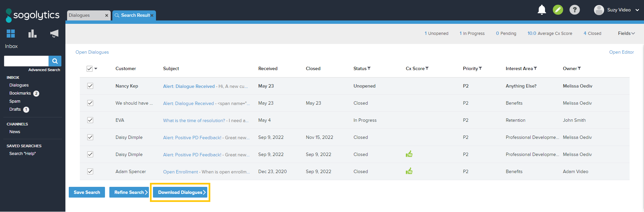Toggle the Adam Spencer row checkbox
644x212 pixels.
[90, 171]
